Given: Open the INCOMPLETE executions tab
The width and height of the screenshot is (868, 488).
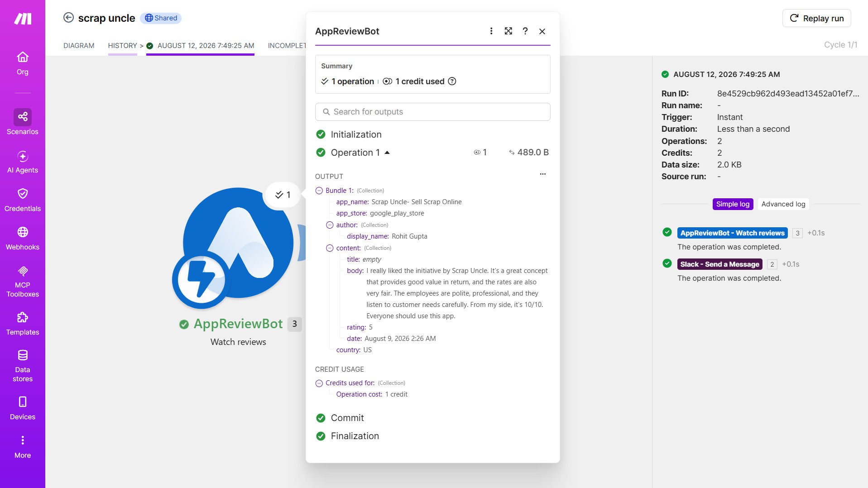Looking at the screenshot, I should [287, 46].
